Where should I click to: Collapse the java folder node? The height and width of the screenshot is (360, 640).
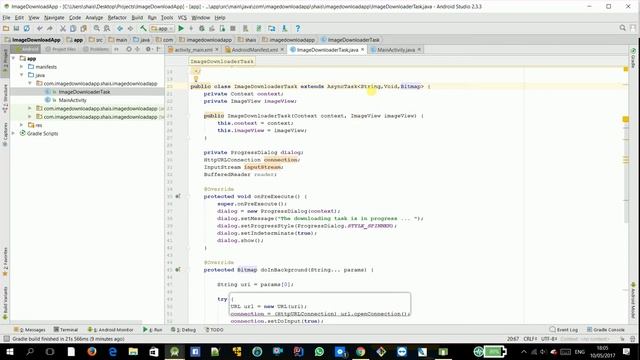tap(22, 75)
